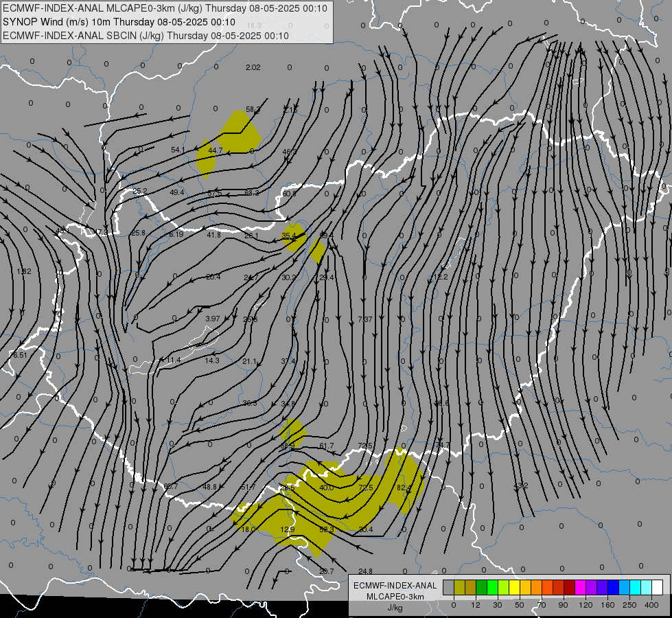Click the map value '12.9'
Image resolution: width=672 pixels, height=618 pixels.
click(x=287, y=529)
